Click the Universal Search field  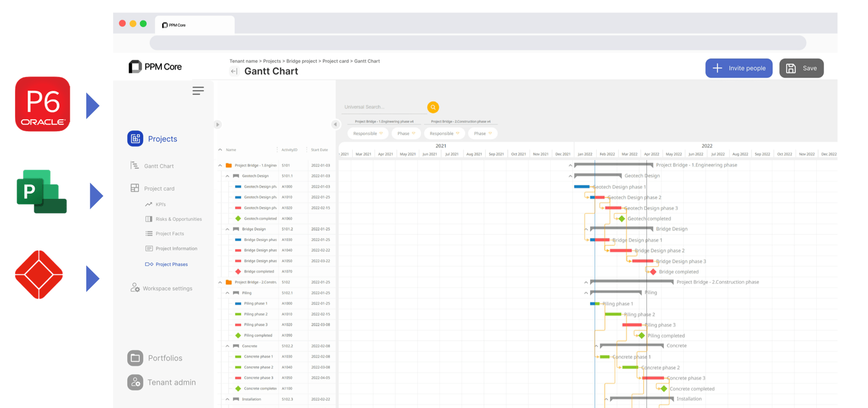[x=383, y=107]
